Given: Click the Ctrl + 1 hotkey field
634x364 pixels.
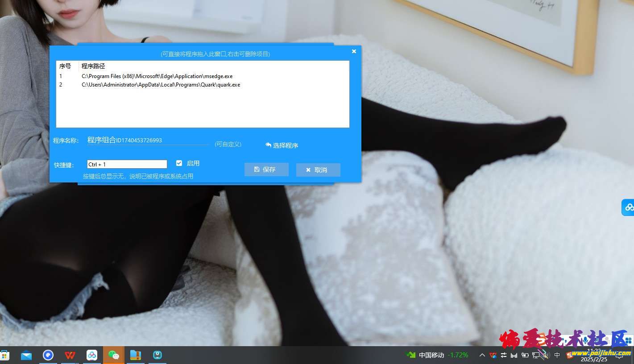Looking at the screenshot, I should [127, 164].
